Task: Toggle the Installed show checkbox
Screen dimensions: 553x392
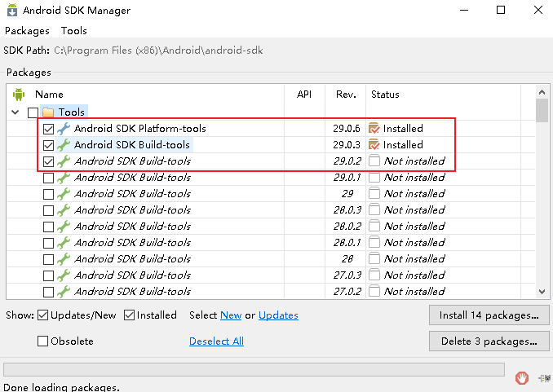Action: tap(129, 315)
